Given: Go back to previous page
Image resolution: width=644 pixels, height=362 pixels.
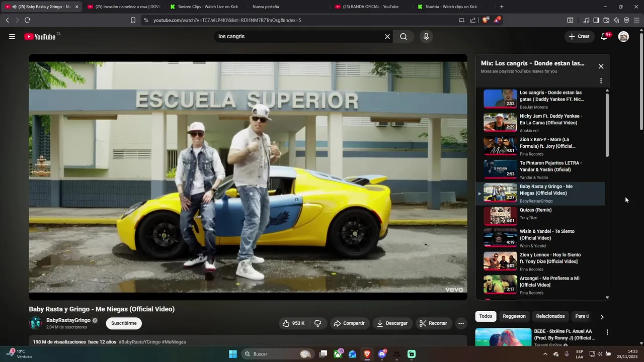Looking at the screenshot, I should [x=7, y=20].
